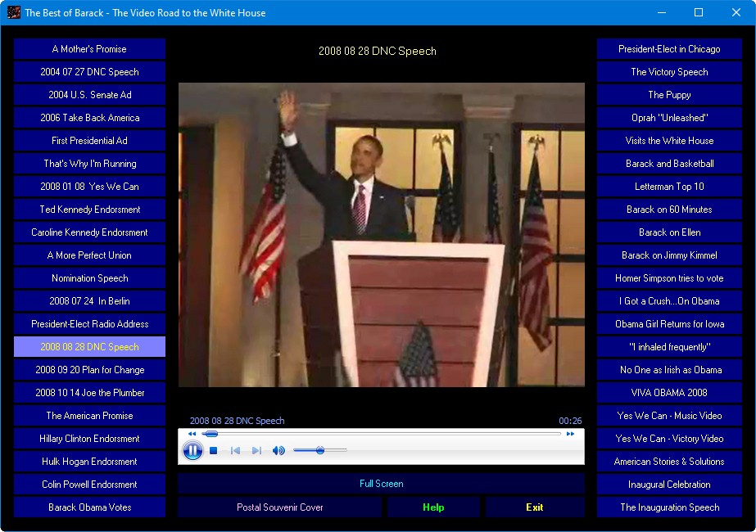Screen dimensions: 756x532
Task: Maximize the application window
Action: 698,12
